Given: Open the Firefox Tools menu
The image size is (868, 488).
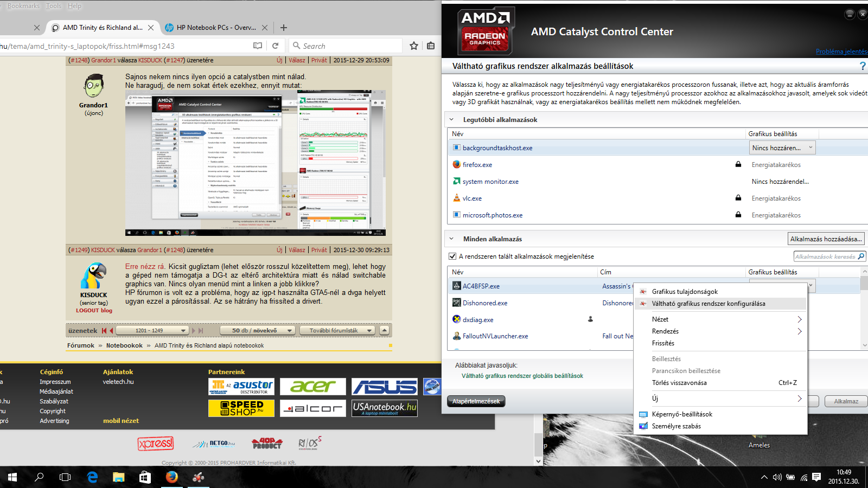Looking at the screenshot, I should point(54,6).
